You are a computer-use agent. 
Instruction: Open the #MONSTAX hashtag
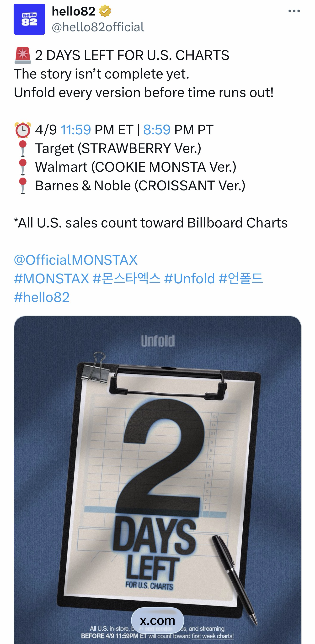52,279
